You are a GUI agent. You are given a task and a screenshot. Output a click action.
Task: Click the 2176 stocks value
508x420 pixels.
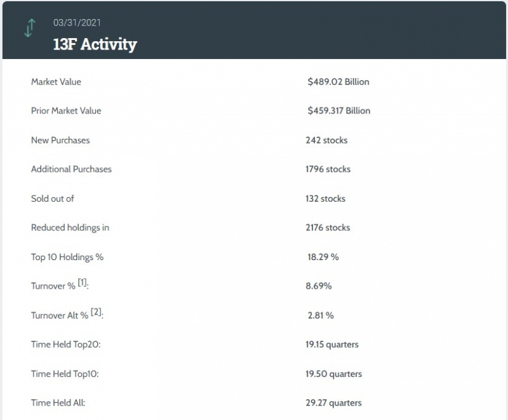pyautogui.click(x=328, y=228)
